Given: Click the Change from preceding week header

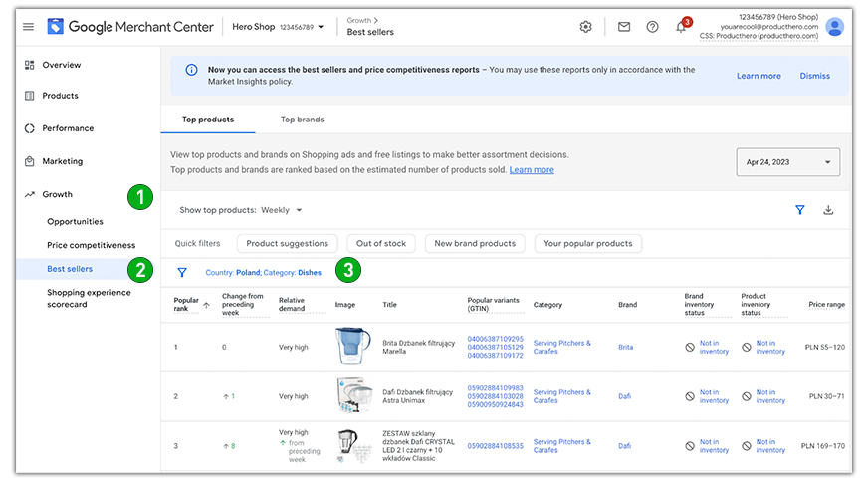Looking at the screenshot, I should [243, 304].
